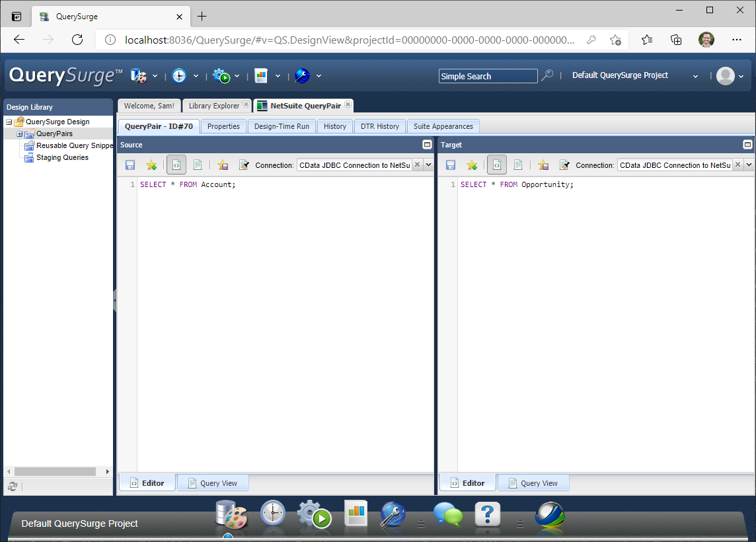
Task: Select Staging Queries in Design Library
Action: pos(62,158)
